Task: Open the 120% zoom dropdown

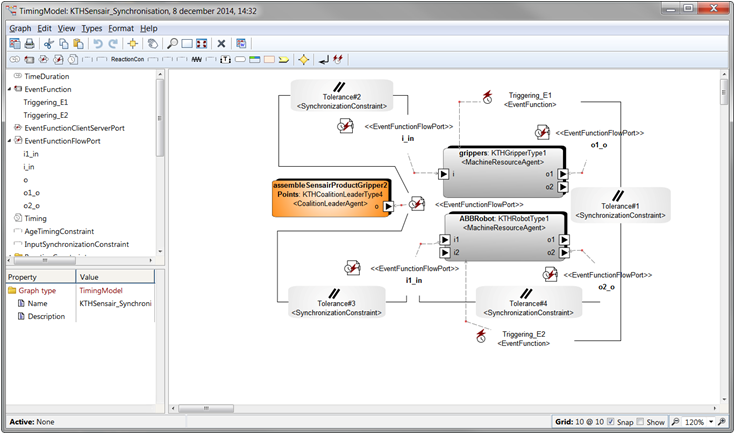Action: [x=711, y=422]
